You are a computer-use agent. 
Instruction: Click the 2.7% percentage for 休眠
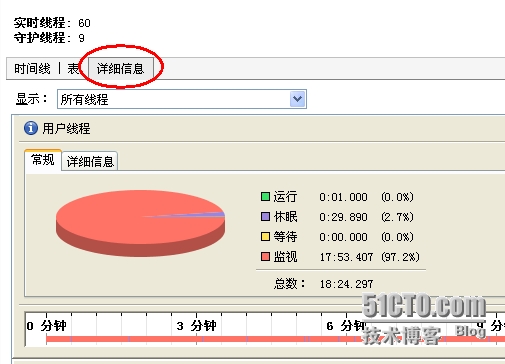coord(397,217)
